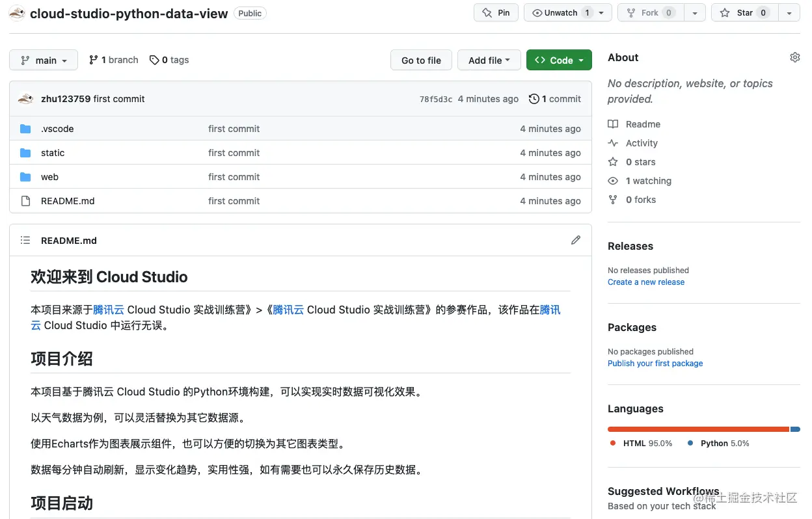The height and width of the screenshot is (519, 812).
Task: Click the commit author avatar
Action: click(x=26, y=99)
